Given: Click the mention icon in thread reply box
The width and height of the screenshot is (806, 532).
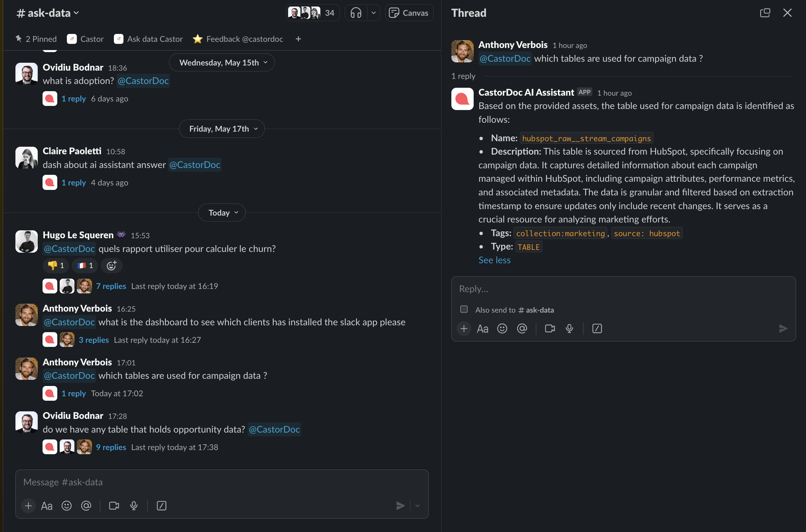Looking at the screenshot, I should point(522,329).
